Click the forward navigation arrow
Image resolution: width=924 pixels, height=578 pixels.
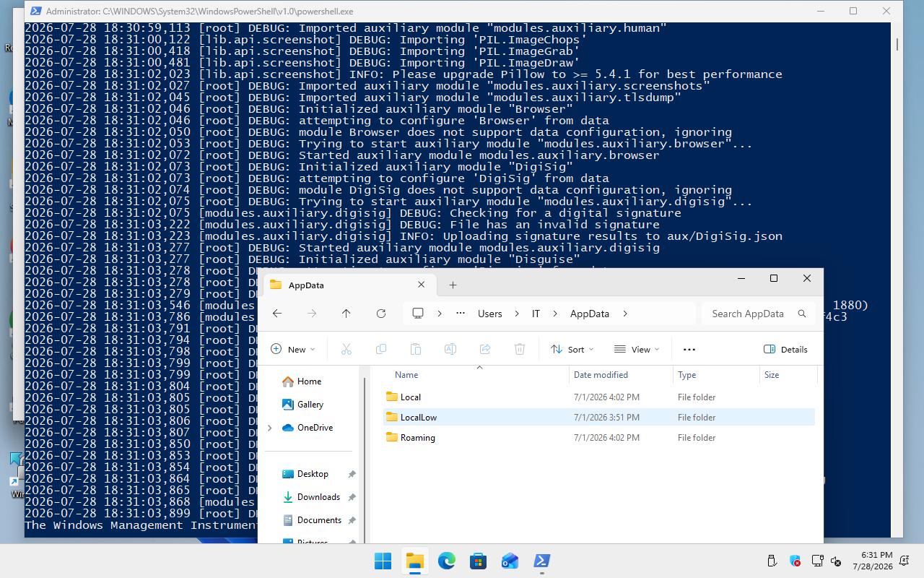[312, 314]
